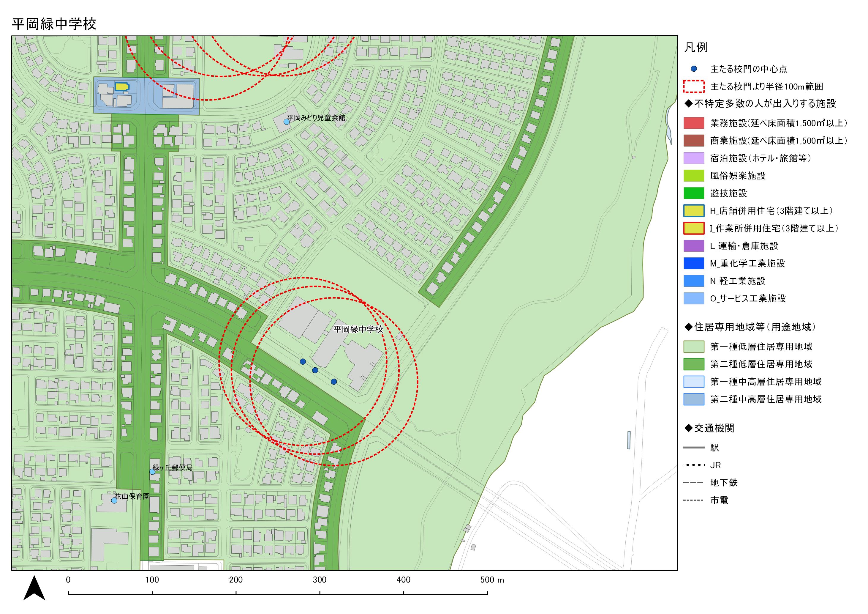Click the blue gate-center dot in the legend

[694, 69]
